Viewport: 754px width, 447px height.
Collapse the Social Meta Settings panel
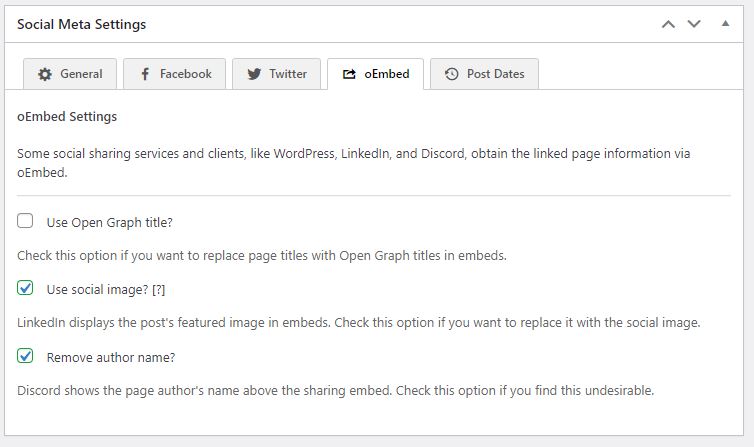pyautogui.click(x=725, y=24)
